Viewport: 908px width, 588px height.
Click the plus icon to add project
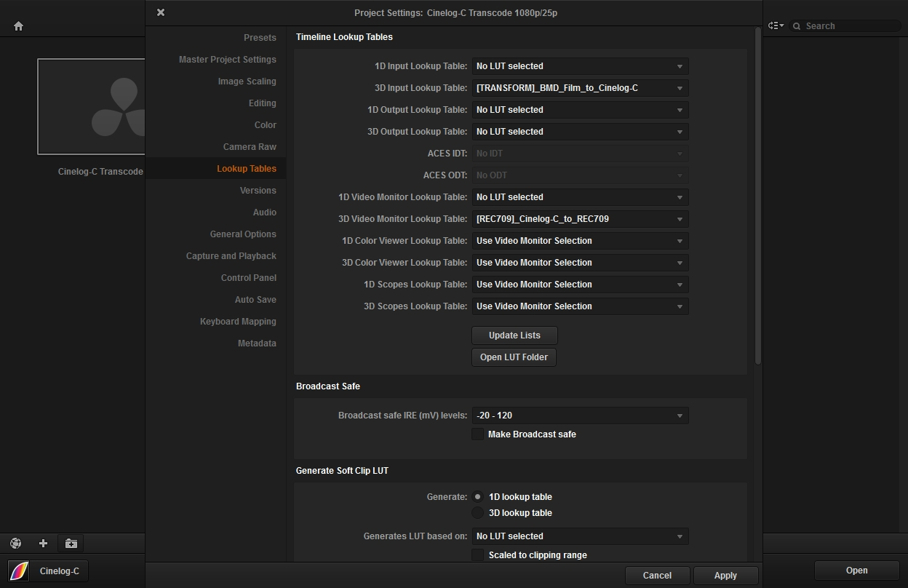point(43,543)
